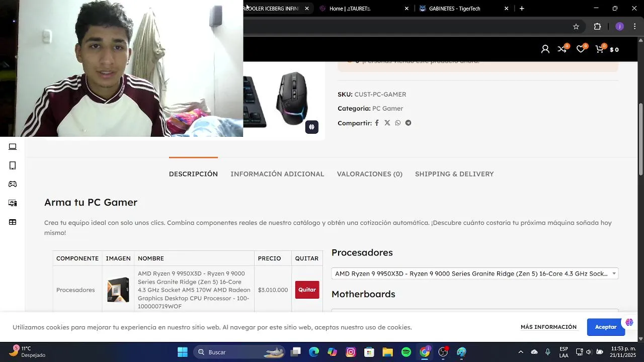644x362 pixels.
Task: Open the Motherboards dropdown field
Action: pos(474,311)
